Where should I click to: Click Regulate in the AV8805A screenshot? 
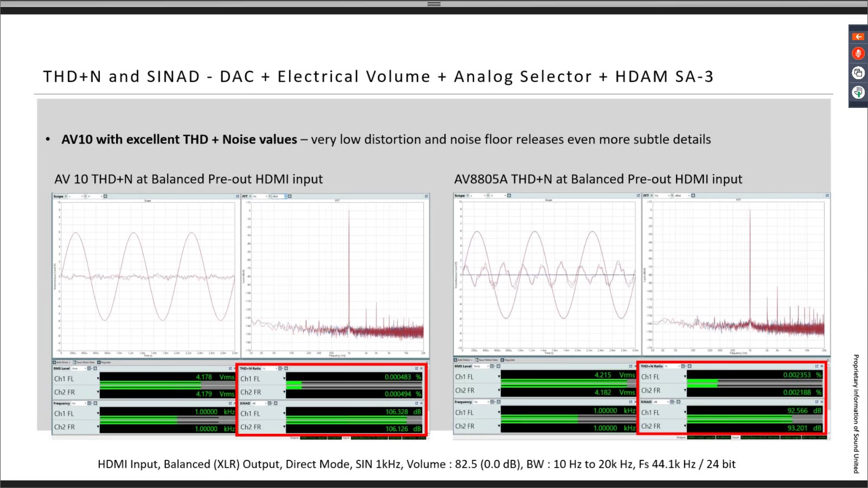point(507,360)
